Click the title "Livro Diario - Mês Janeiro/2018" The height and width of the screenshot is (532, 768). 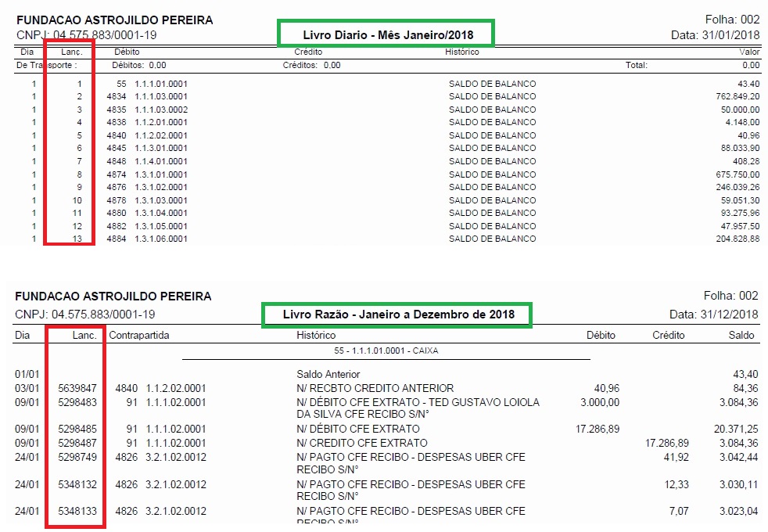click(388, 34)
